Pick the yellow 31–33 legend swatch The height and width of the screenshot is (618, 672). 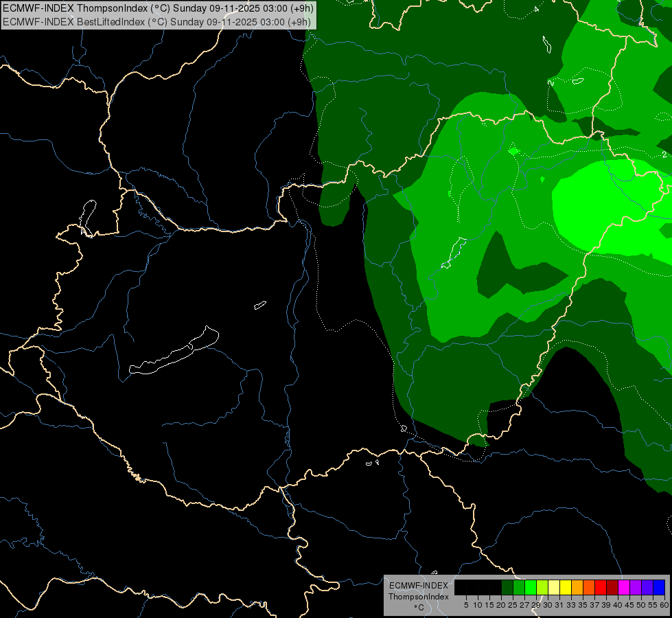pos(566,587)
